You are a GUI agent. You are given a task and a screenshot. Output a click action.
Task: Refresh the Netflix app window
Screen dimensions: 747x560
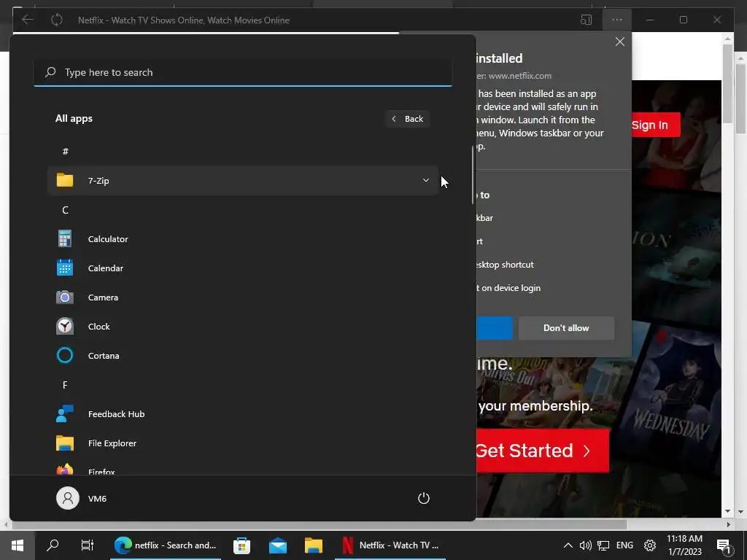pyautogui.click(x=57, y=20)
